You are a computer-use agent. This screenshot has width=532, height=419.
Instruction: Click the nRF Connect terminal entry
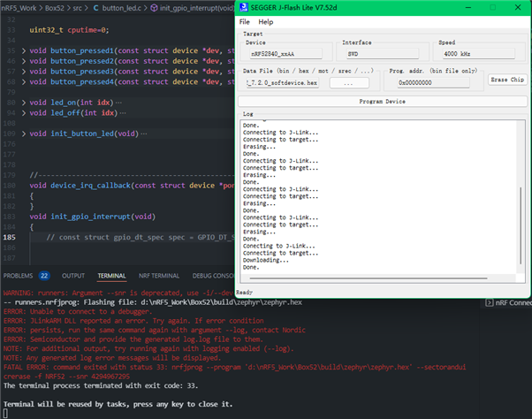508,302
